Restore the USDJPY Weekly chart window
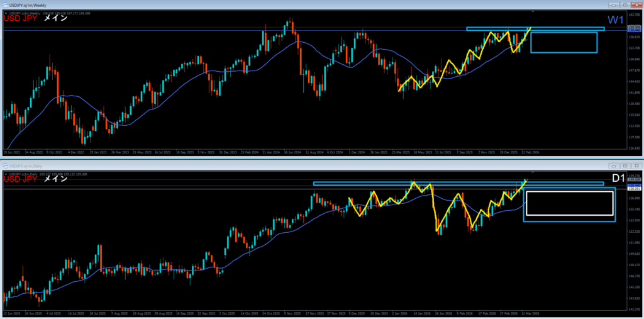 (625, 5)
